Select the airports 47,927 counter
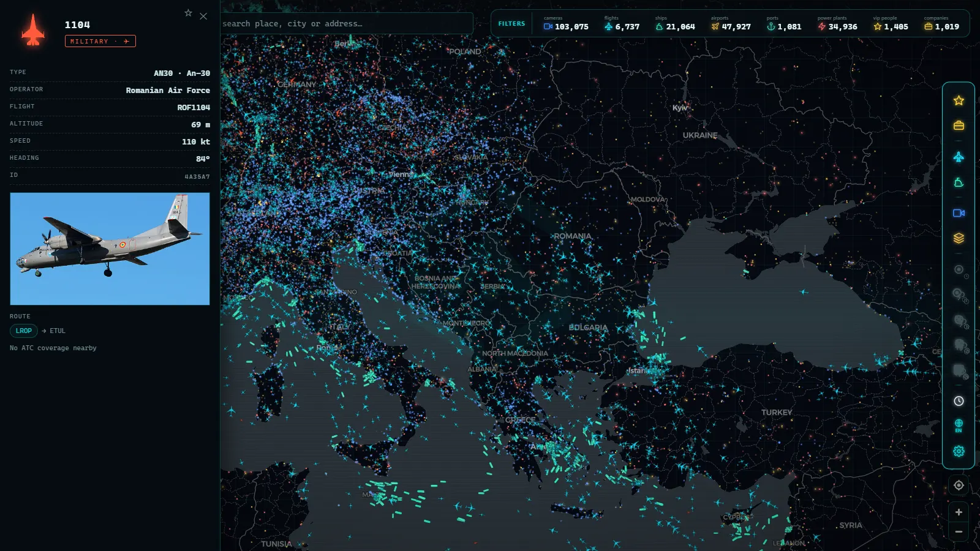The height and width of the screenshot is (551, 980). click(x=731, y=24)
